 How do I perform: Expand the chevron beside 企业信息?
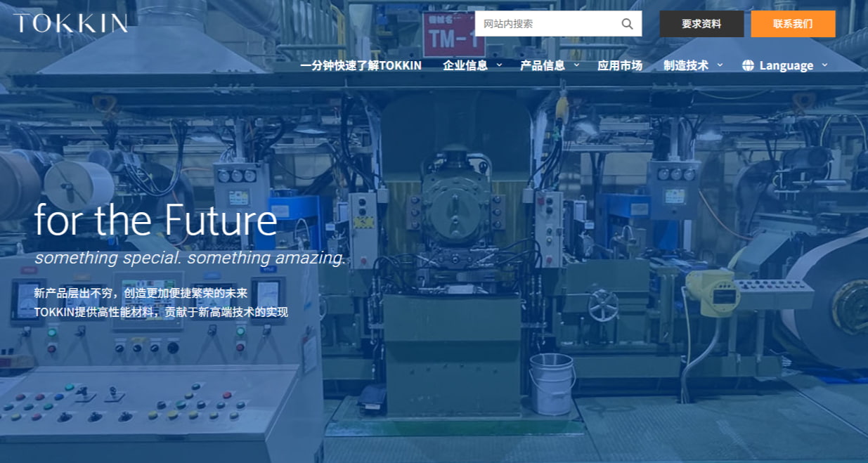tap(499, 65)
